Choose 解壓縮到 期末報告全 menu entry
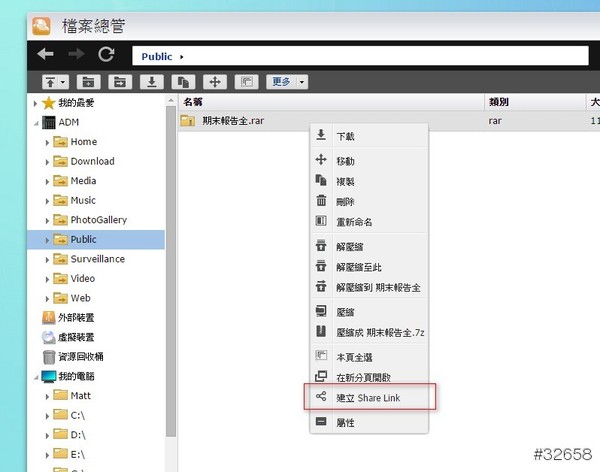 pyautogui.click(x=369, y=287)
